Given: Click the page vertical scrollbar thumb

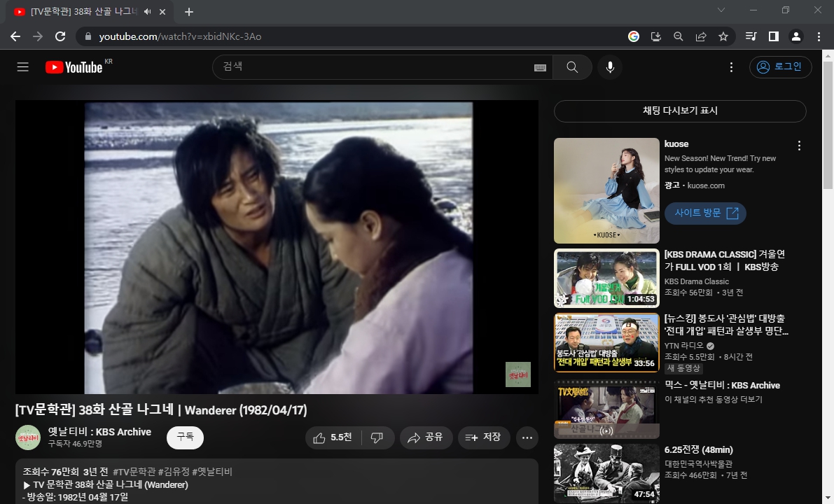Looking at the screenshot, I should point(828,125).
